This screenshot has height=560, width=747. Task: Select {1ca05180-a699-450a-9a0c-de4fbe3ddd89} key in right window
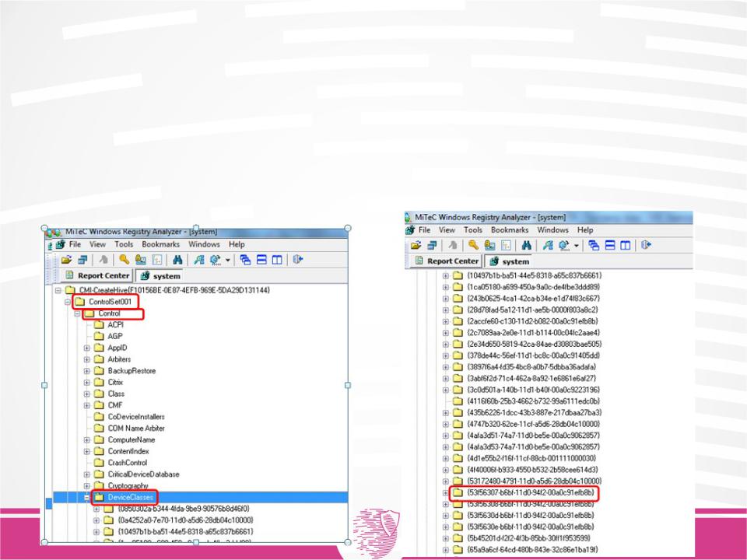click(533, 287)
